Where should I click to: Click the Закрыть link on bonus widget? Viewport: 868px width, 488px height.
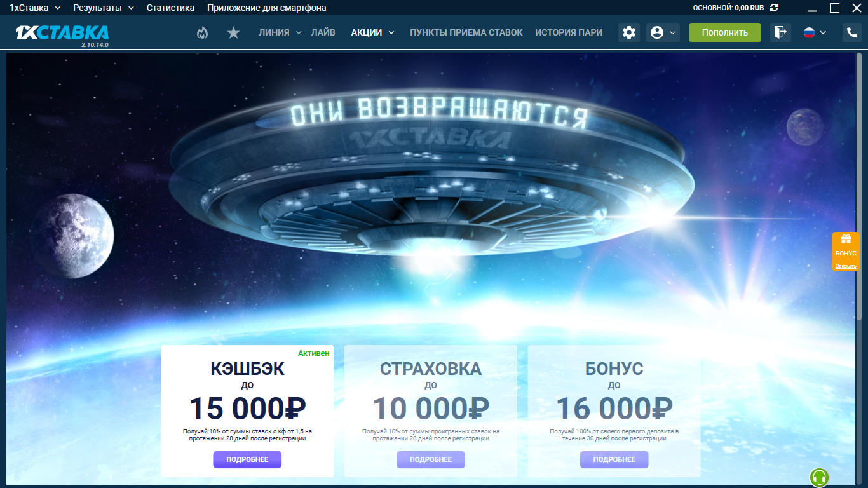[846, 266]
